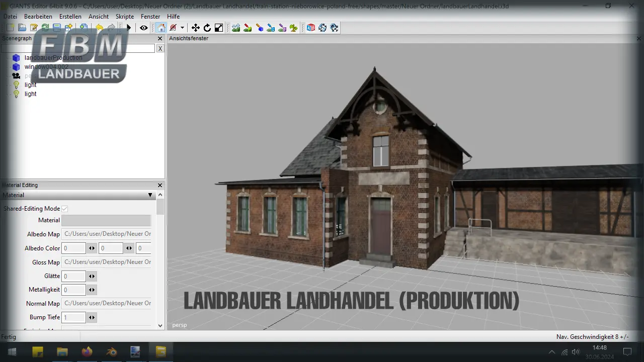Viewport: 644px width, 362px height.
Task: Open the Fenster menu
Action: coord(150,17)
